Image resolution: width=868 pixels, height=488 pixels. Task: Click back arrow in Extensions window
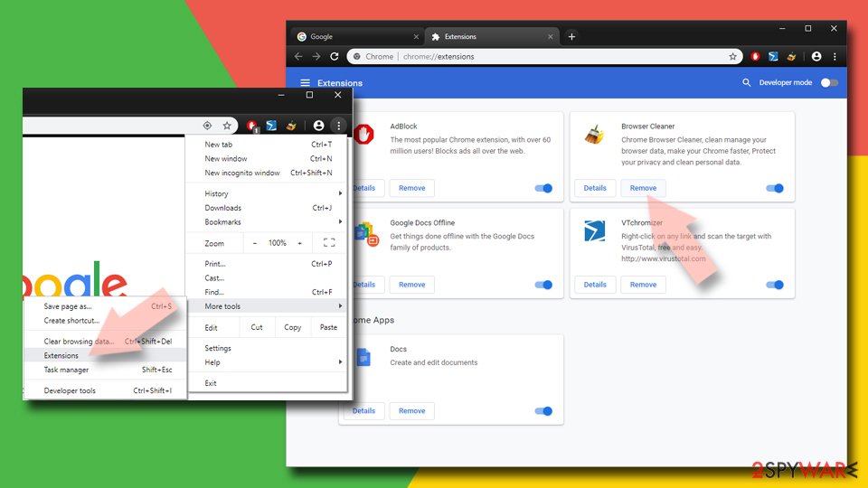tap(298, 56)
